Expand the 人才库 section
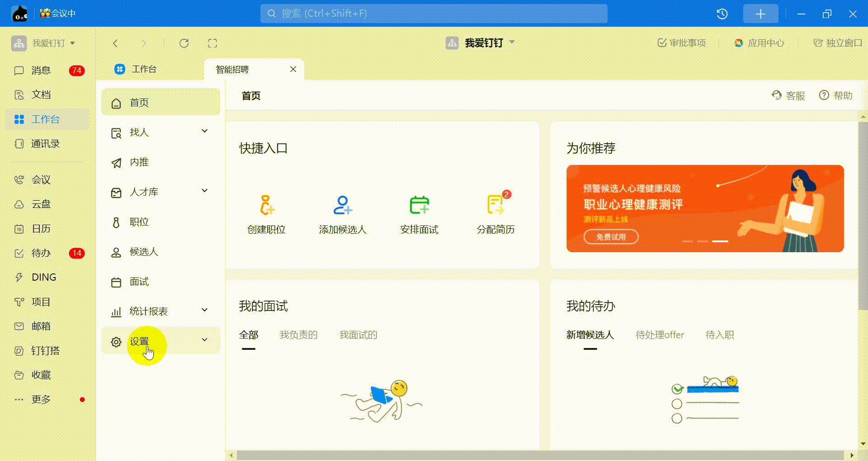Image resolution: width=868 pixels, height=461 pixels. pyautogui.click(x=204, y=191)
